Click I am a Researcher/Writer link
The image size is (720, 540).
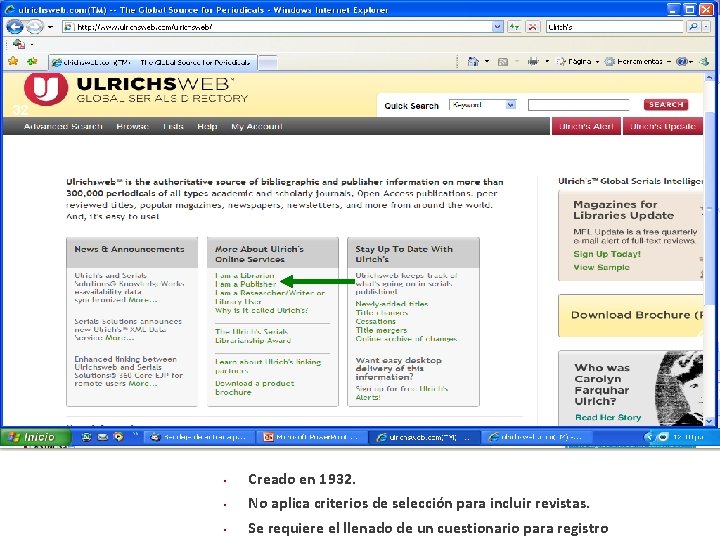[x=270, y=297]
